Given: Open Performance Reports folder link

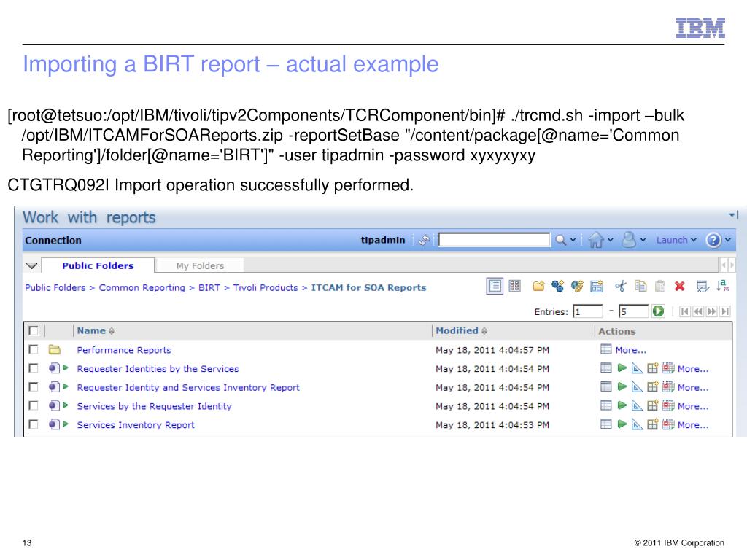Looking at the screenshot, I should (124, 350).
